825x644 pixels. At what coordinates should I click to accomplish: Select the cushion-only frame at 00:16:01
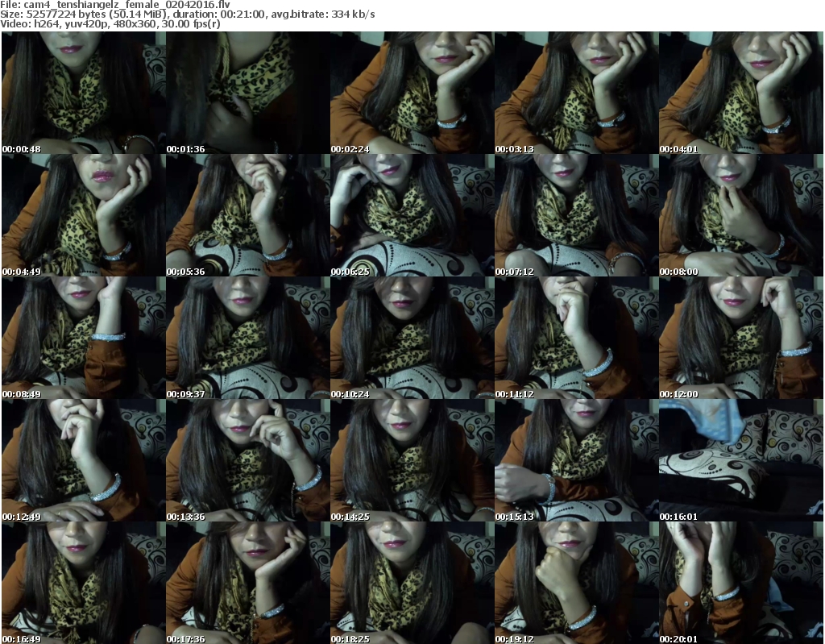tap(741, 460)
